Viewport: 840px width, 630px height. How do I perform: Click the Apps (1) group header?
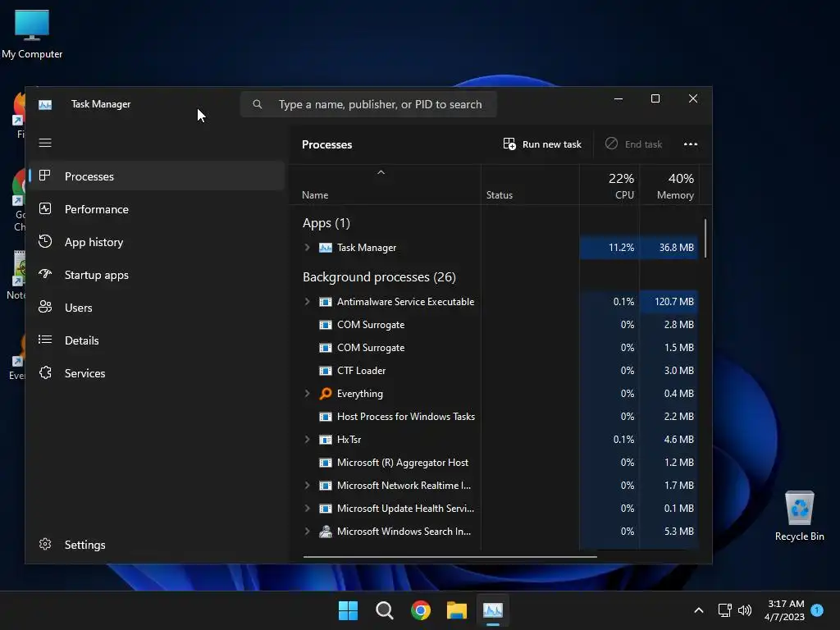click(x=326, y=223)
